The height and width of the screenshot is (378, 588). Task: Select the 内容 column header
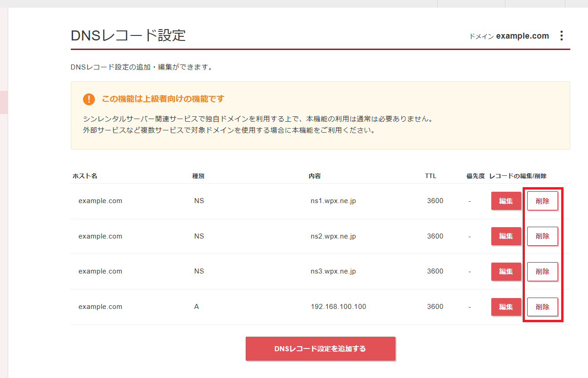pos(315,176)
